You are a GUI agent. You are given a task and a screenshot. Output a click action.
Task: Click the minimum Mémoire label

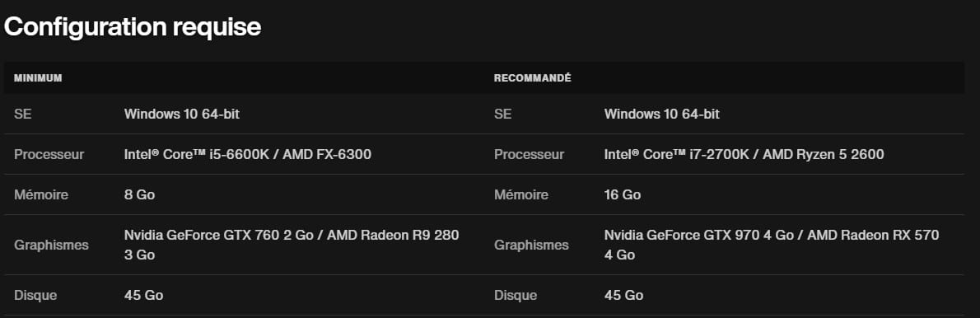(41, 195)
